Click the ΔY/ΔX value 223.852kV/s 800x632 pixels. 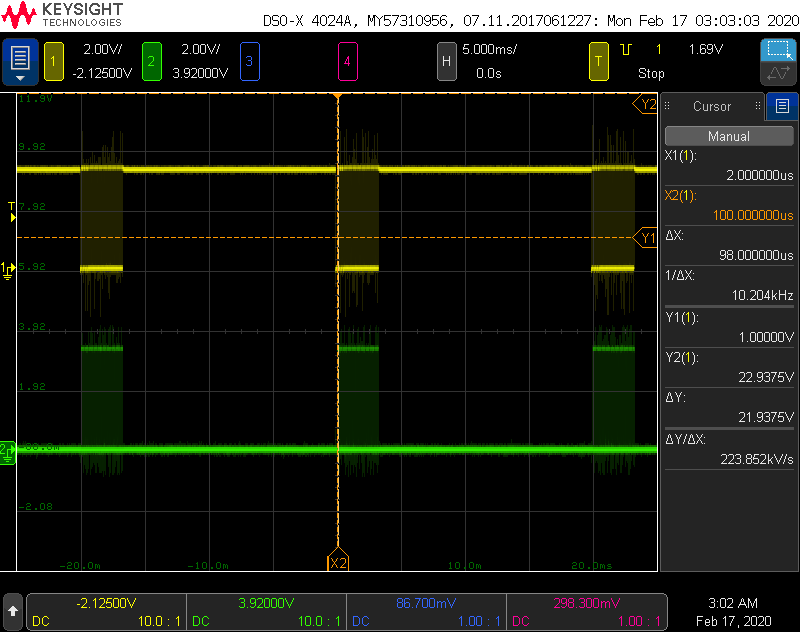[757, 460]
